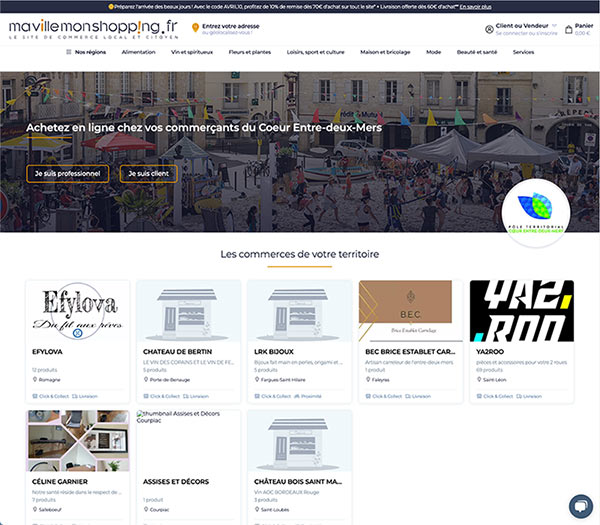Click location pin next to Romagne
600x525 pixels.
(35, 380)
